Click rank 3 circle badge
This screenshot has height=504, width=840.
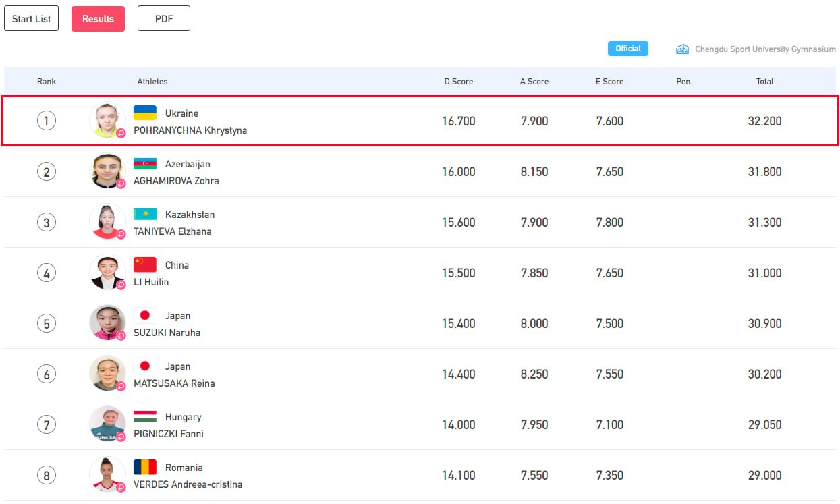(46, 222)
